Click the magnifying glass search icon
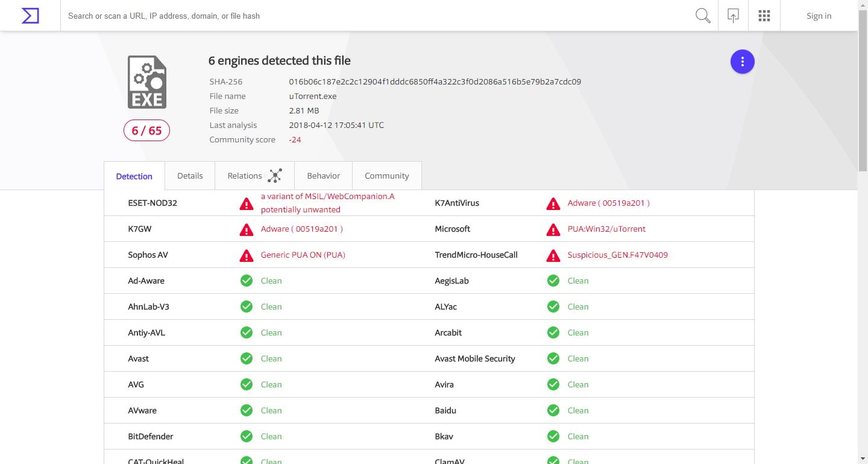 703,16
